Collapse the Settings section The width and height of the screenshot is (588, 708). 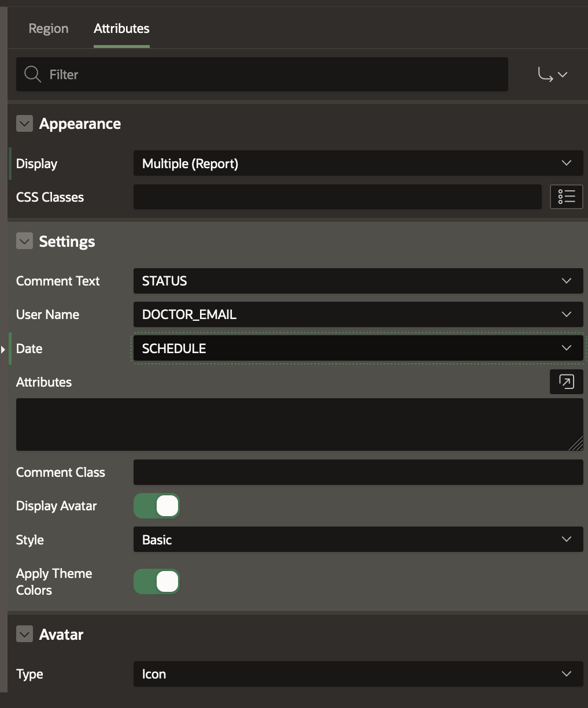(x=24, y=241)
